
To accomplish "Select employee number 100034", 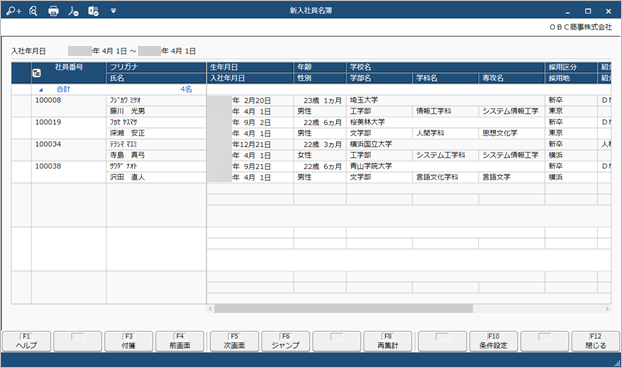I will pos(48,144).
